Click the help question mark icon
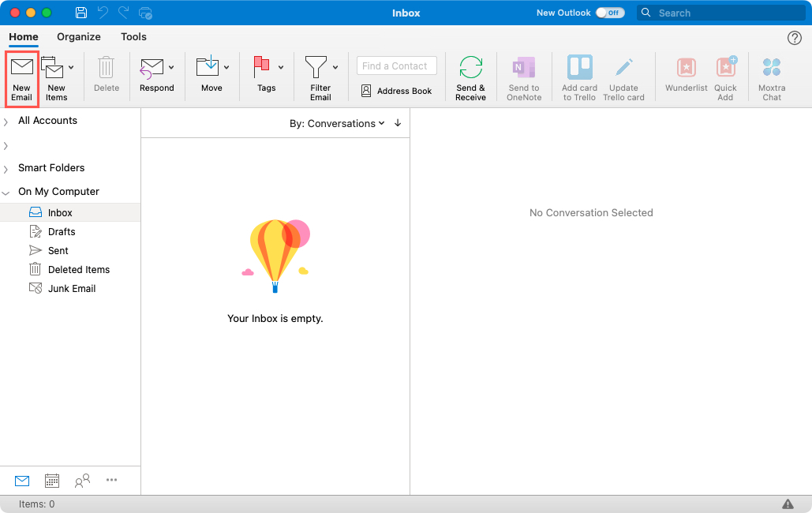The height and width of the screenshot is (513, 812). coord(794,37)
